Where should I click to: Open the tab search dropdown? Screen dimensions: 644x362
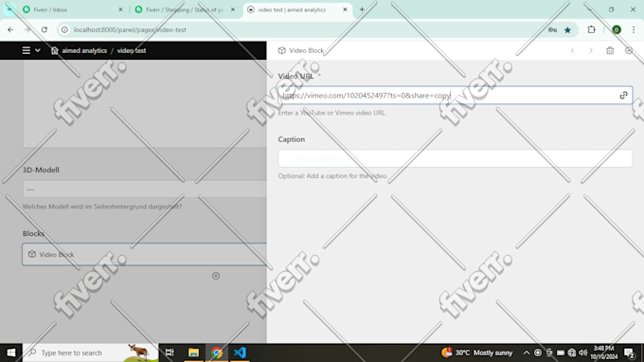9,9
